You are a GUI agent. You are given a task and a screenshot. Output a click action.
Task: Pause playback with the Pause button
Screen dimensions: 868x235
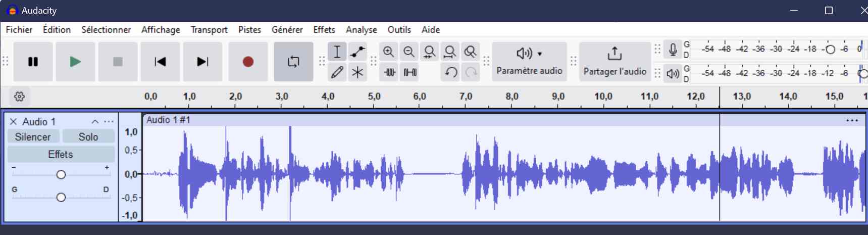click(33, 62)
